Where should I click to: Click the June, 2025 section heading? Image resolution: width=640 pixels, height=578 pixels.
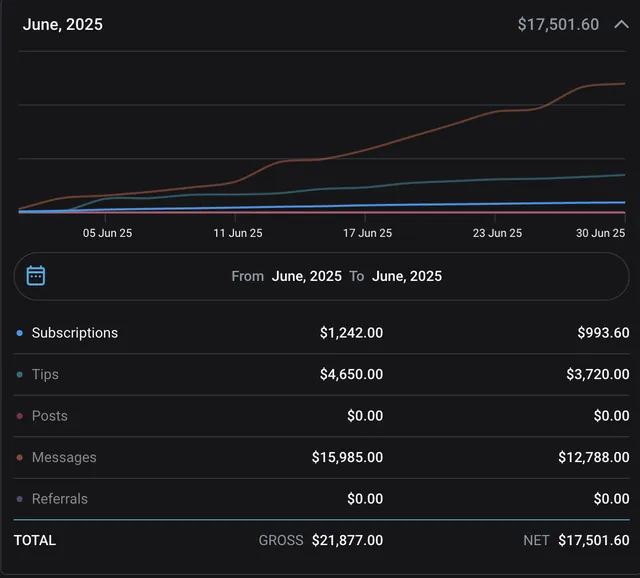63,24
